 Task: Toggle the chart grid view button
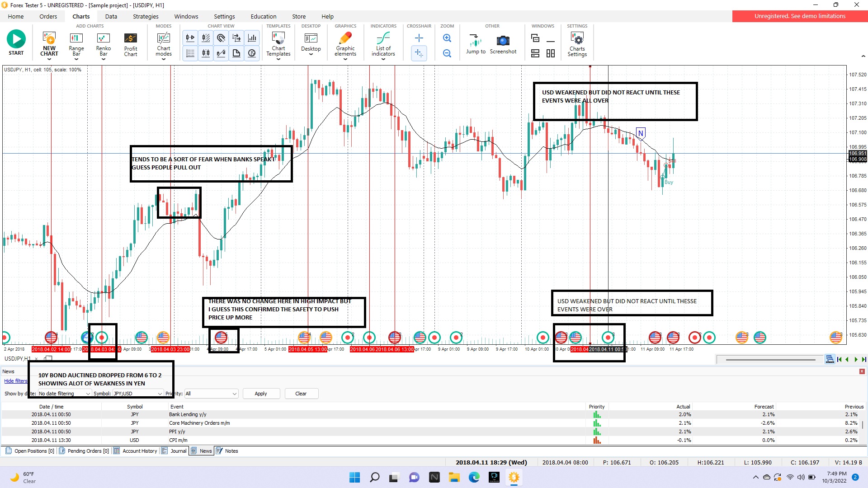(x=190, y=53)
